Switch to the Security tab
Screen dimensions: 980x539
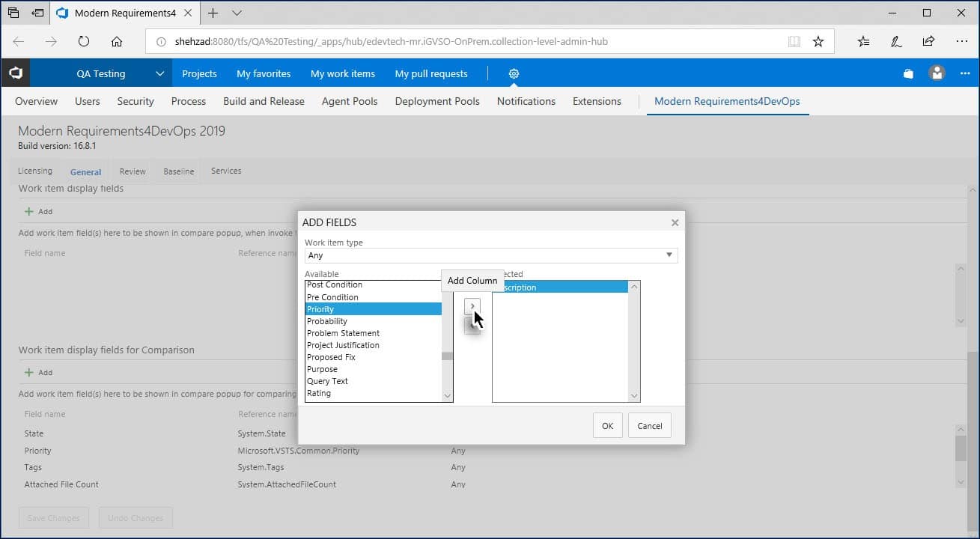[x=136, y=101]
